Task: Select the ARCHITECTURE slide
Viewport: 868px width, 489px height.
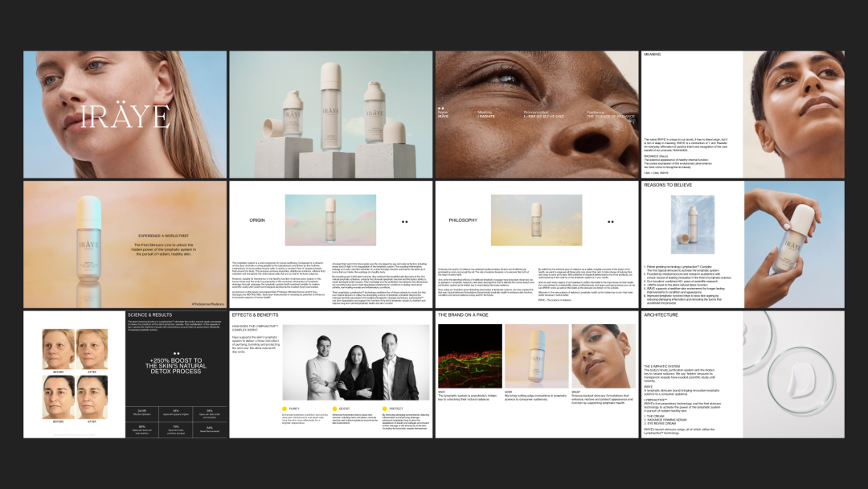Action: pyautogui.click(x=743, y=374)
